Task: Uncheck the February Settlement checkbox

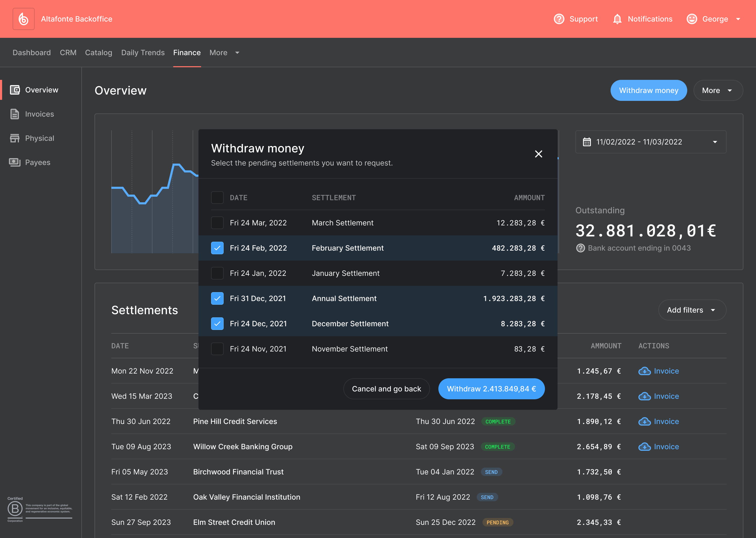Action: pos(217,248)
